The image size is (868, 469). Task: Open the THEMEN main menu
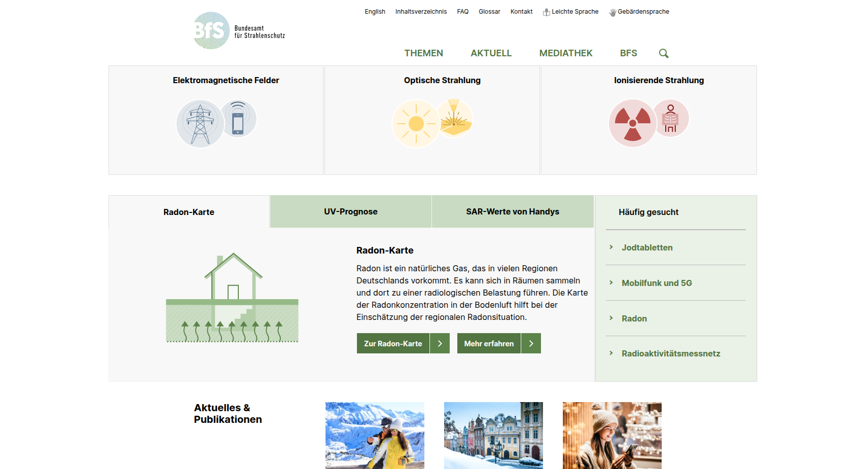[424, 53]
